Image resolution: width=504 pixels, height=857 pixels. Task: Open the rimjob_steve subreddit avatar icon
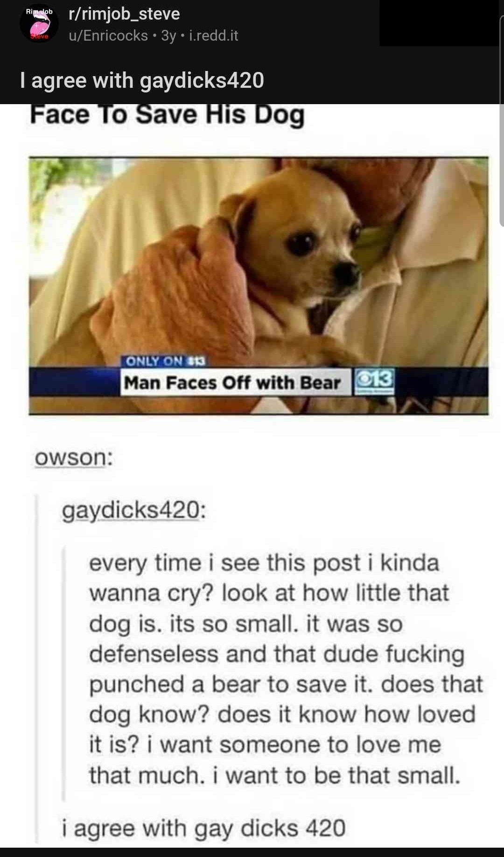(x=39, y=23)
